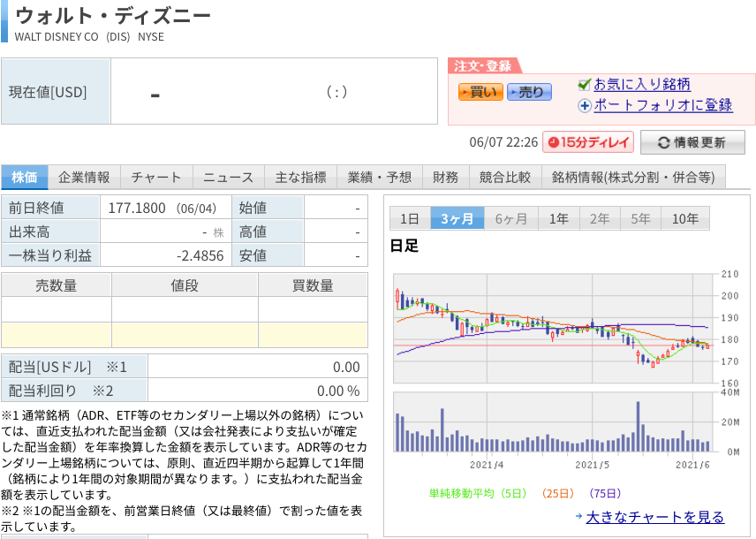Click the orange 買い buy button
The width and height of the screenshot is (756, 539).
(x=480, y=92)
